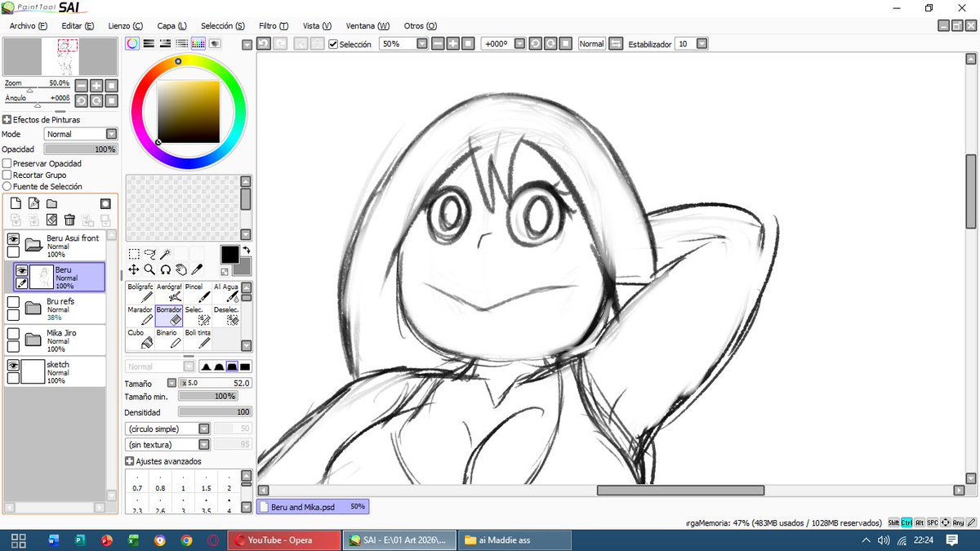The height and width of the screenshot is (551, 980).
Task: Clear layer with eraser-page icon
Action: click(x=51, y=220)
